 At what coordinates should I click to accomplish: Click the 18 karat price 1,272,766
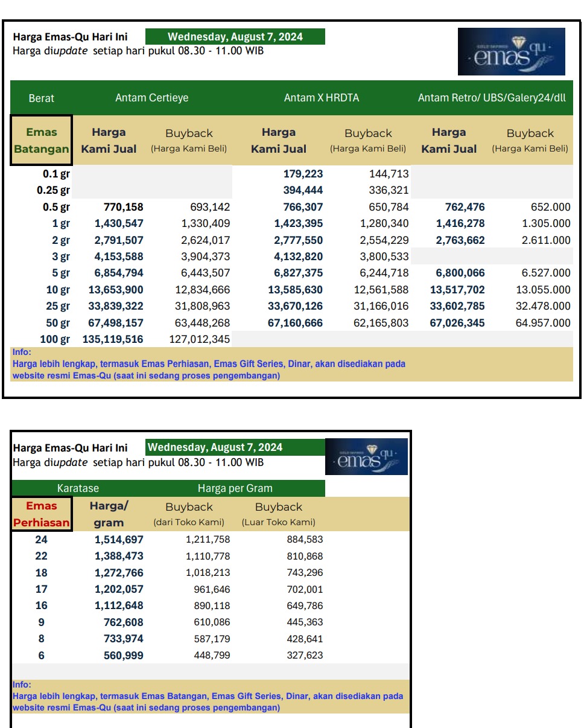point(119,573)
